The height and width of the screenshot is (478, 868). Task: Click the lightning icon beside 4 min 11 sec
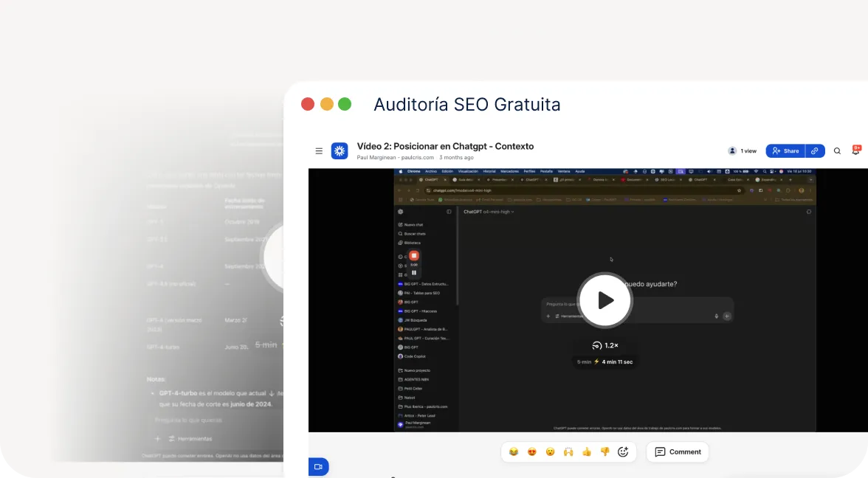point(597,361)
